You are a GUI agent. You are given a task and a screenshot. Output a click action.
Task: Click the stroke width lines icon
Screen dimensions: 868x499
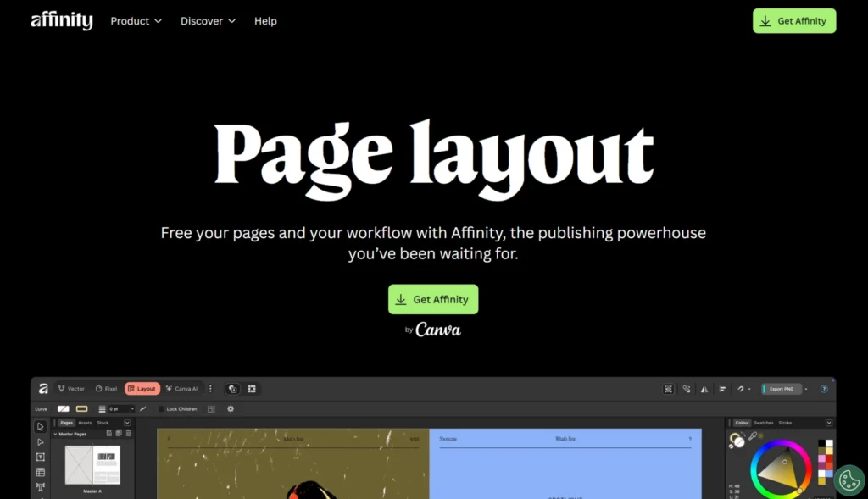tap(102, 409)
